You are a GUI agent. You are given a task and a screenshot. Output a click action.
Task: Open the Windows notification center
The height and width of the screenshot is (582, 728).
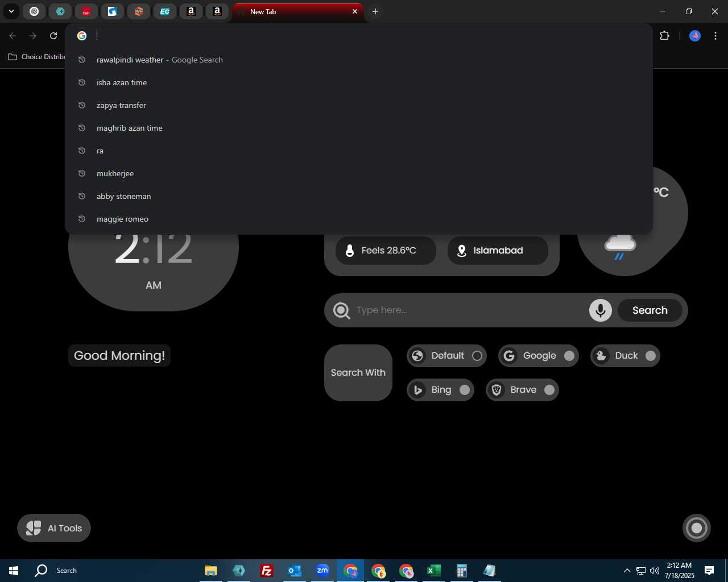click(x=709, y=571)
